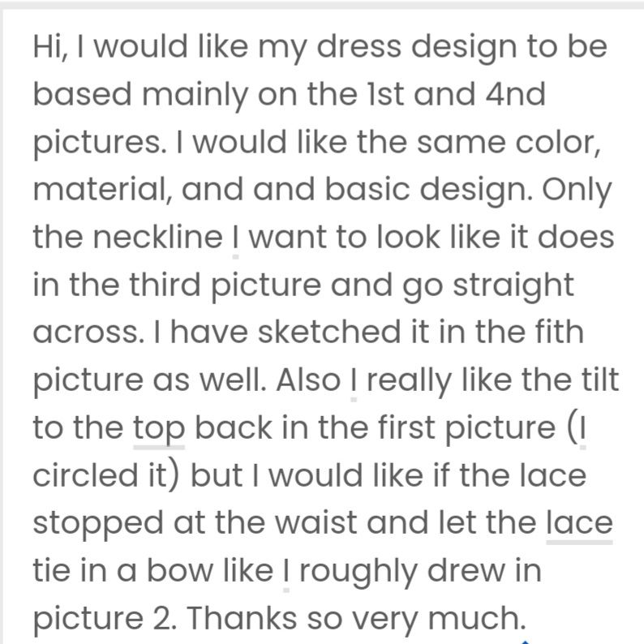The height and width of the screenshot is (644, 644).
Task: Click the second duplicated 'and' after 'material,'
Action: [284, 189]
